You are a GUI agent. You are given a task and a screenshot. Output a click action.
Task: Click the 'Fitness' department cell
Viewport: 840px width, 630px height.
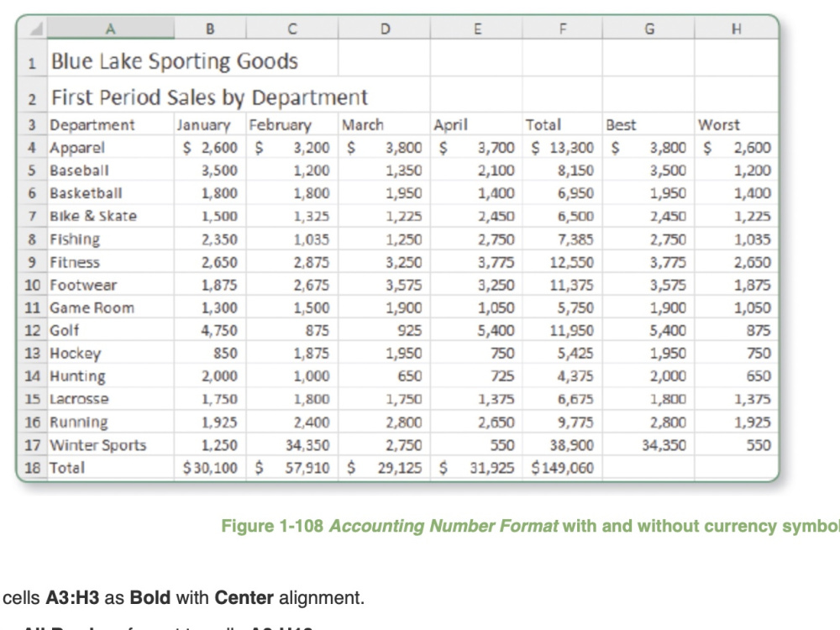[x=110, y=262]
